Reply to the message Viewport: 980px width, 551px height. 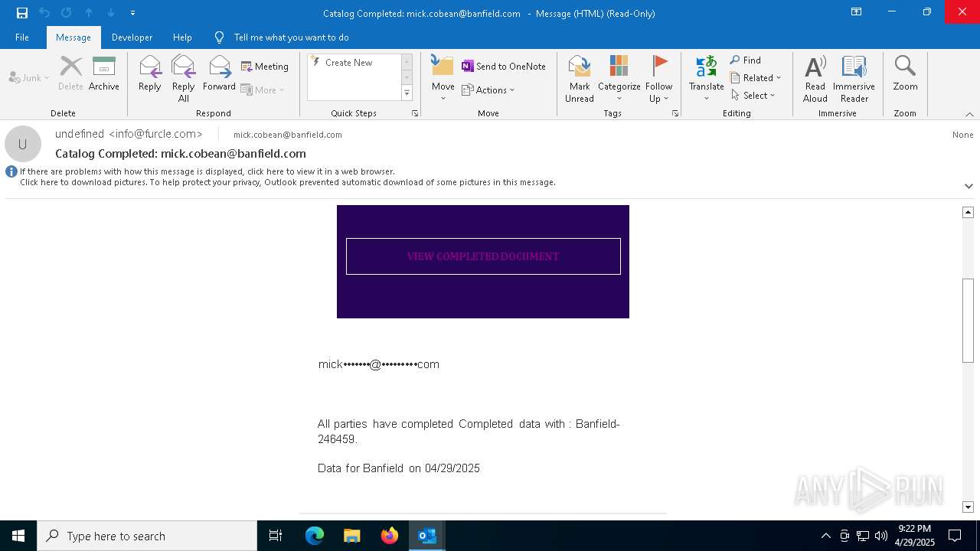150,73
